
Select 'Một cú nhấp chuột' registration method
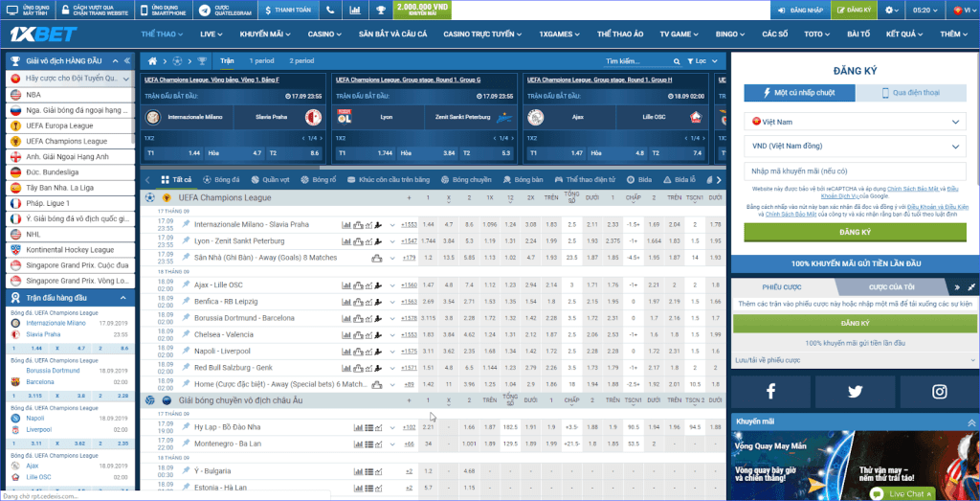click(x=798, y=93)
